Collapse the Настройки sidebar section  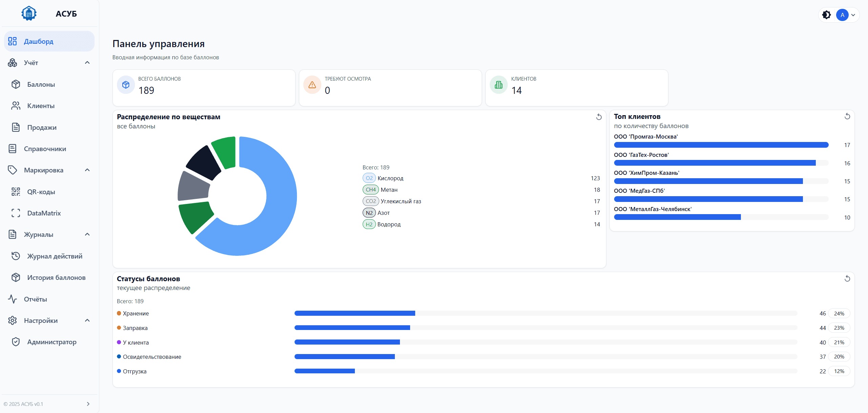coord(87,321)
